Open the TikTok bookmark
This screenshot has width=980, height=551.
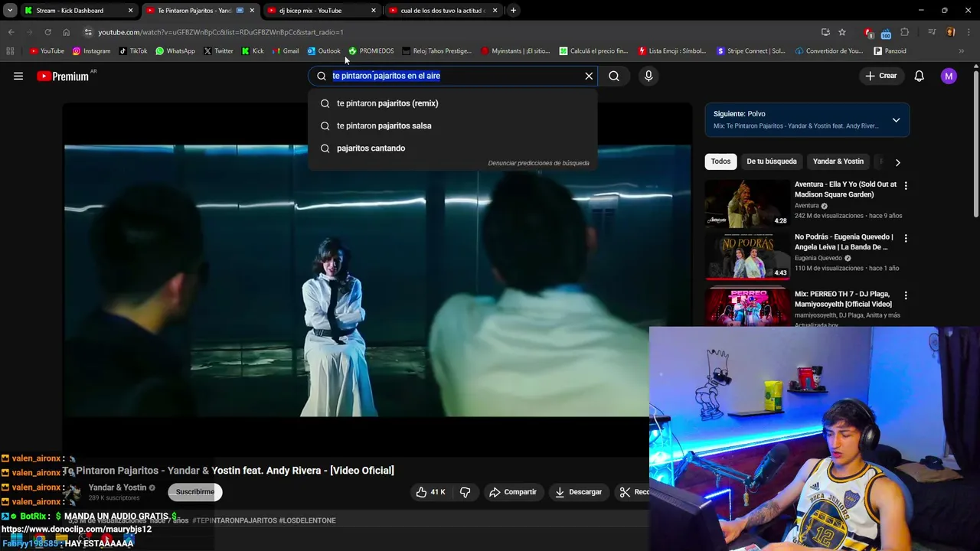tap(133, 51)
